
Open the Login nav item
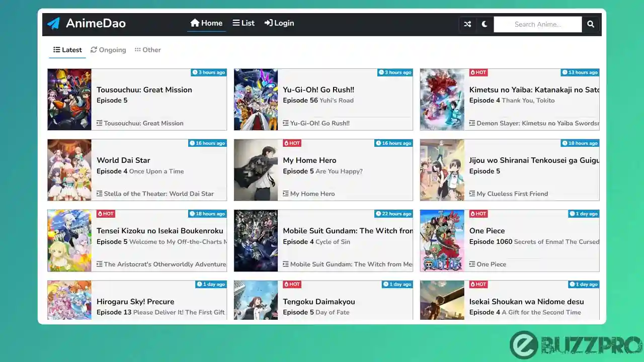(x=279, y=23)
